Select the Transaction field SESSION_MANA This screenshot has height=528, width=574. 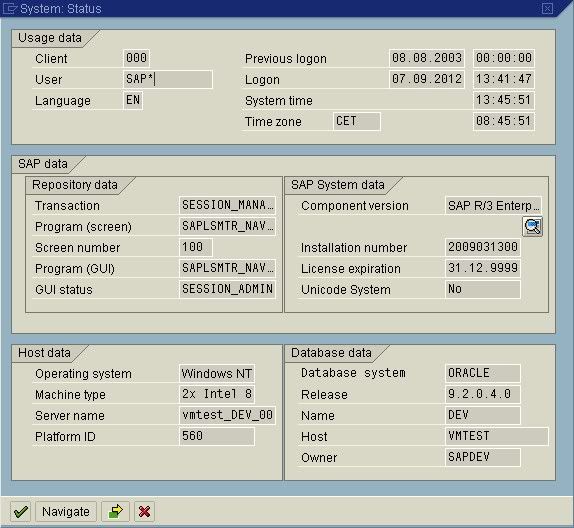pyautogui.click(x=227, y=205)
